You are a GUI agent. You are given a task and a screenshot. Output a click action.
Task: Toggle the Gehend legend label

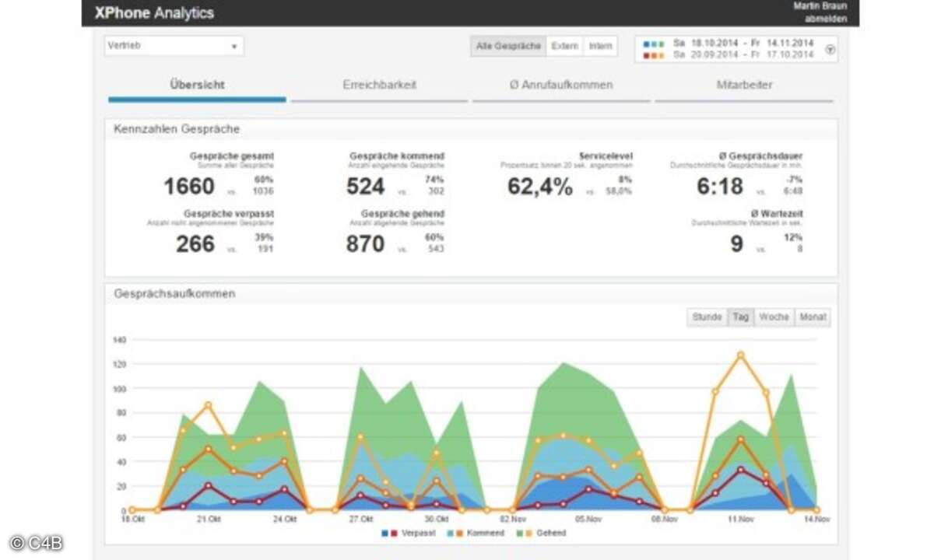click(551, 534)
